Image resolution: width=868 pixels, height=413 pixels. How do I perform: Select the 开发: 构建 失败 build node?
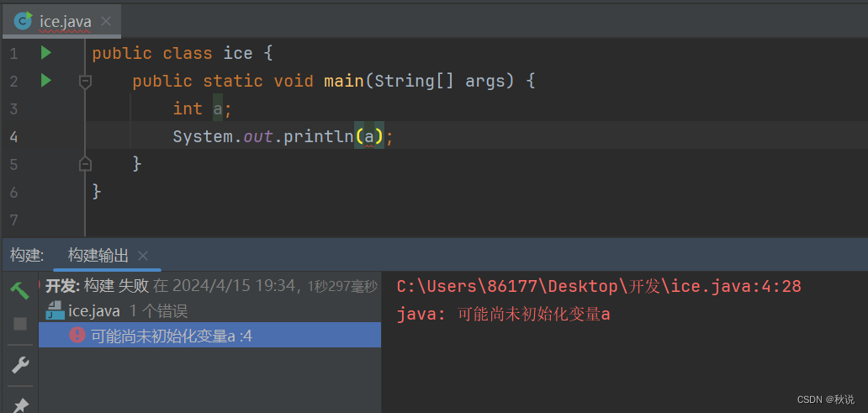[x=211, y=286]
